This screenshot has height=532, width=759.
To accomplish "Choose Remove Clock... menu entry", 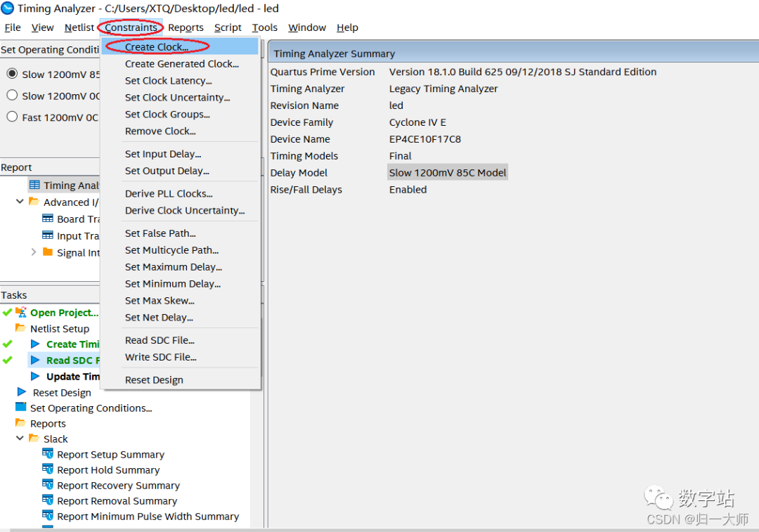I will coord(180,131).
